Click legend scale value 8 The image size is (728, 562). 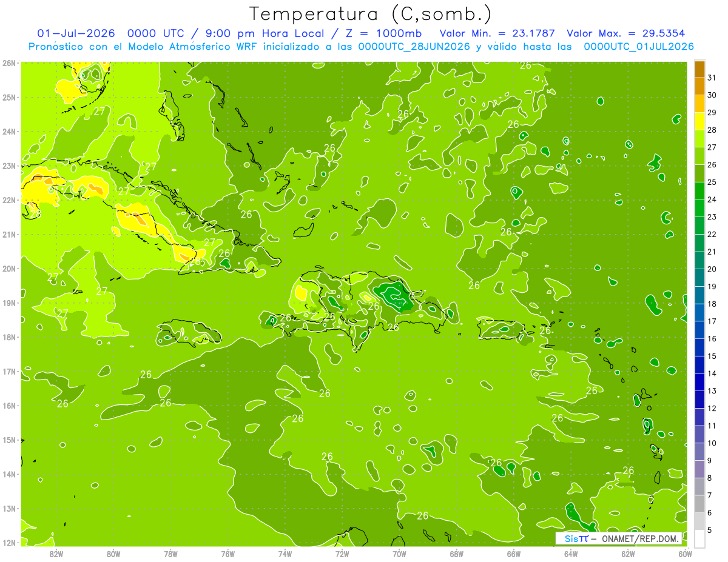[x=710, y=478]
